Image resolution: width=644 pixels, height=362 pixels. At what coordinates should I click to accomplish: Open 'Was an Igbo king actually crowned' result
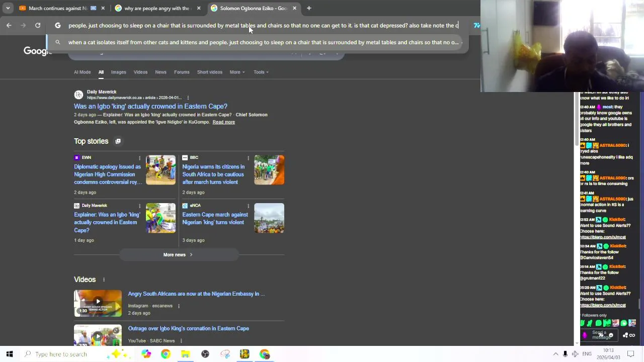(x=150, y=106)
